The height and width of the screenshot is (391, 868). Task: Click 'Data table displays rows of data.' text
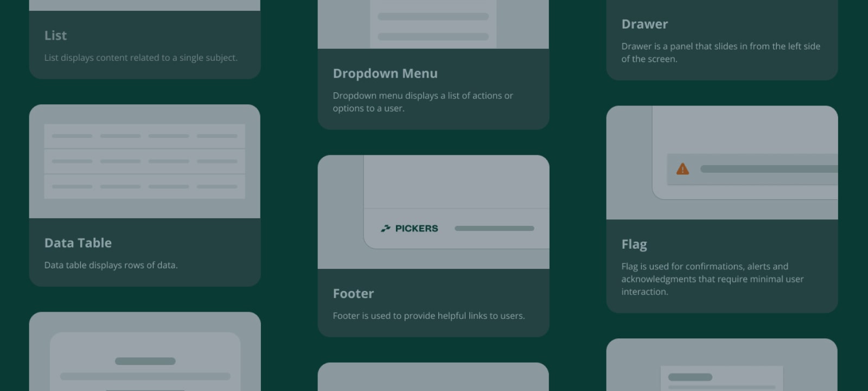pos(111,265)
